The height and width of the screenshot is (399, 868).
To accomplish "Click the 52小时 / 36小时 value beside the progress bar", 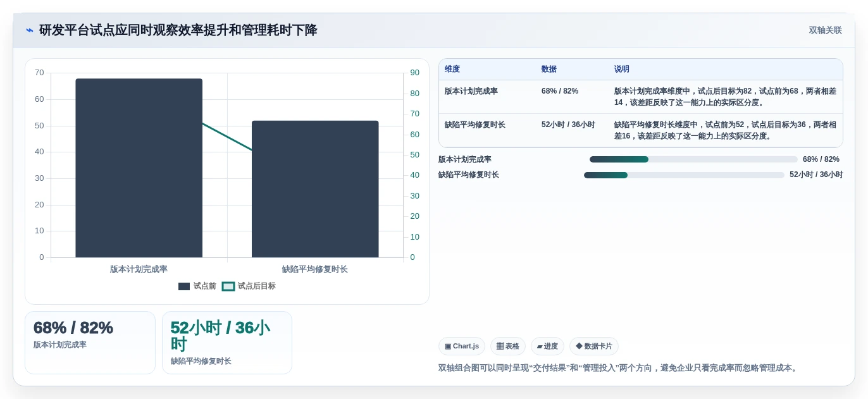I will pos(816,175).
